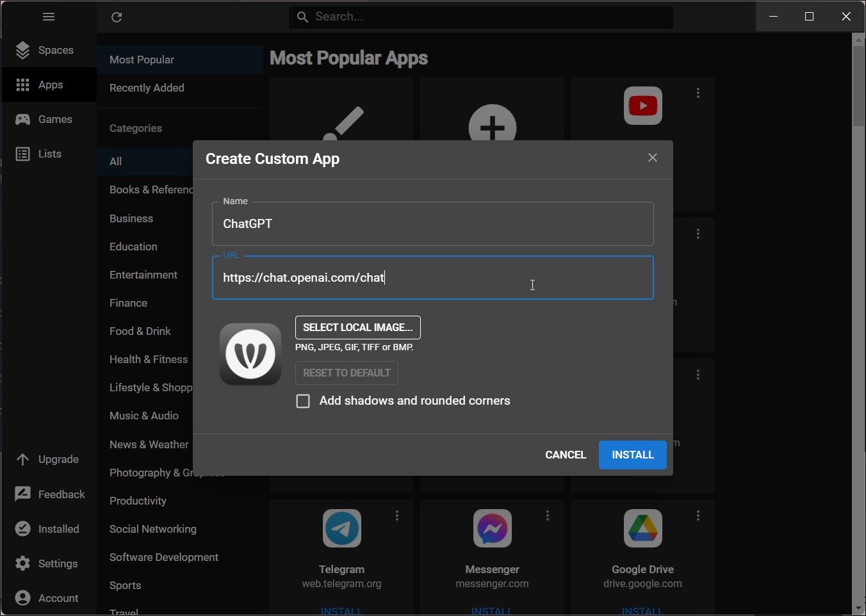This screenshot has width=866, height=616.
Task: Open the YouTube tile overflow menu
Action: (x=698, y=93)
